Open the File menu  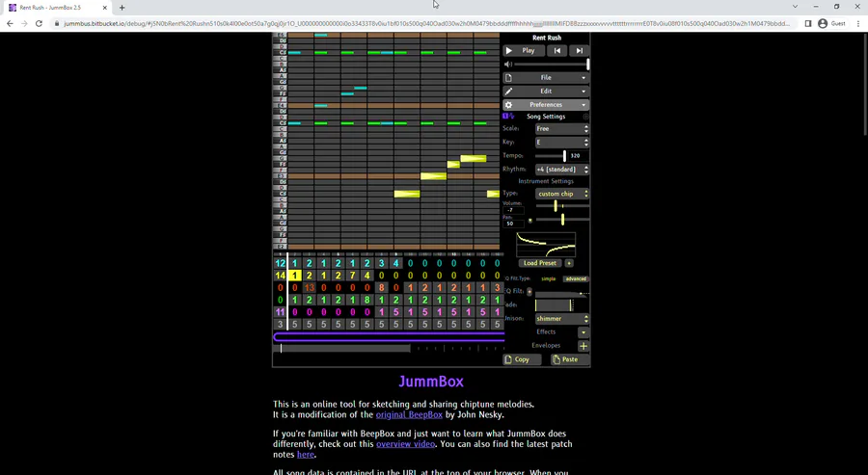click(546, 78)
